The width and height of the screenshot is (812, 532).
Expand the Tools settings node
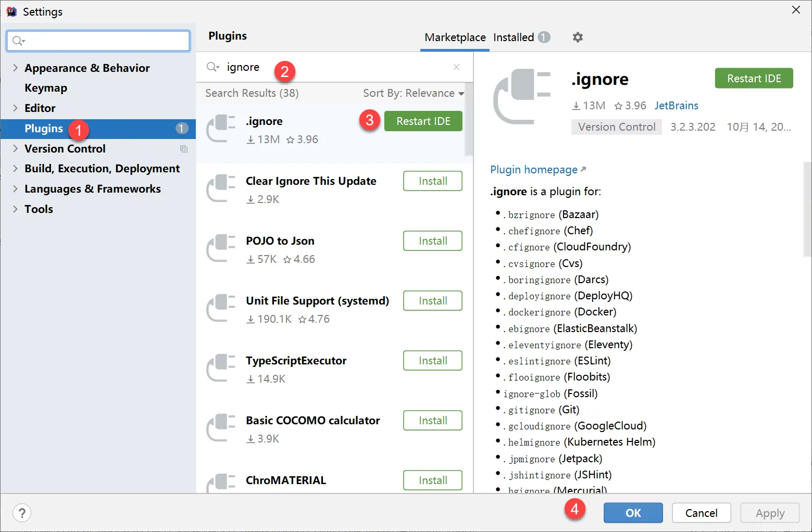point(15,209)
